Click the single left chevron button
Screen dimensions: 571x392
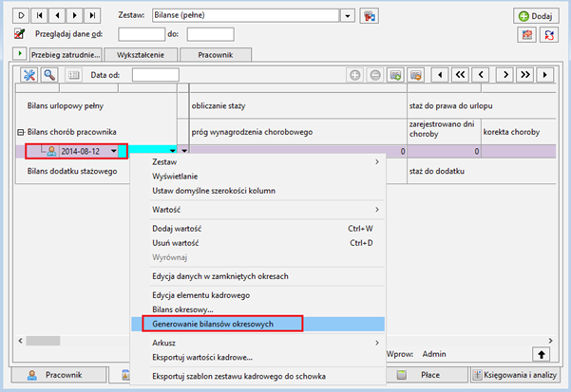tap(481, 75)
